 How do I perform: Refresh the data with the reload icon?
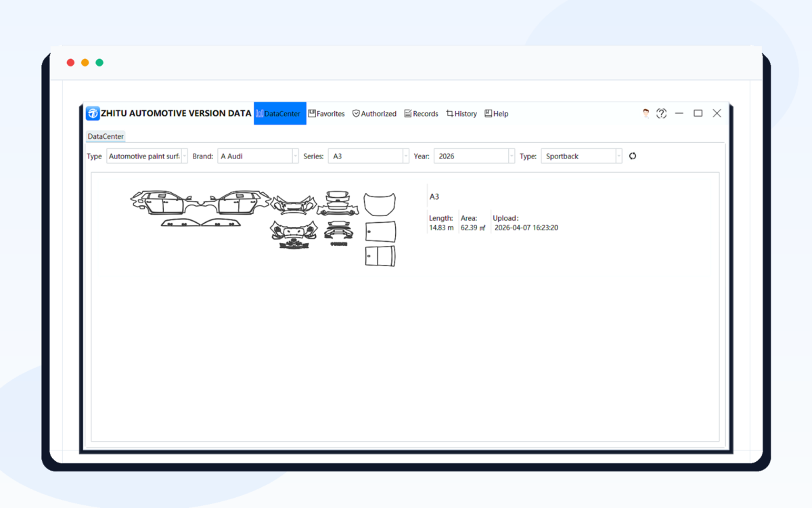point(633,156)
